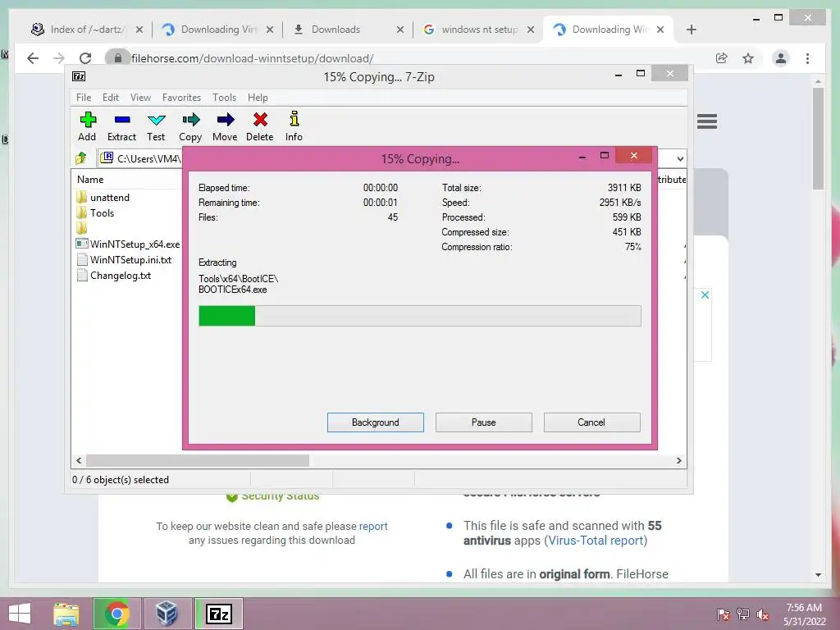840x630 pixels.
Task: Cancel the copying operation
Action: tap(592, 422)
